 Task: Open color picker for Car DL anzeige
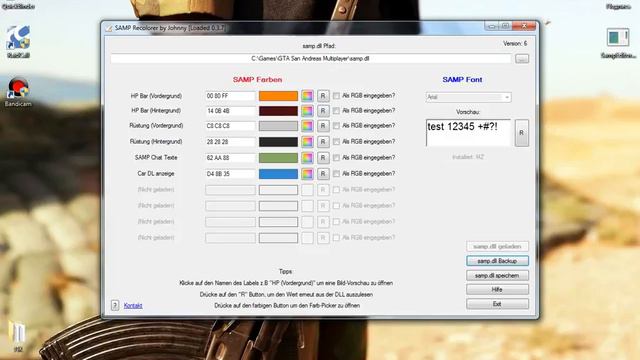pyautogui.click(x=307, y=174)
